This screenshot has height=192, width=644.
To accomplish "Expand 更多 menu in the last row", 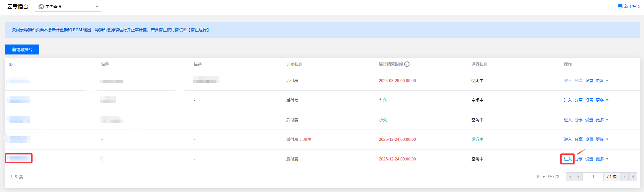I will (602, 159).
